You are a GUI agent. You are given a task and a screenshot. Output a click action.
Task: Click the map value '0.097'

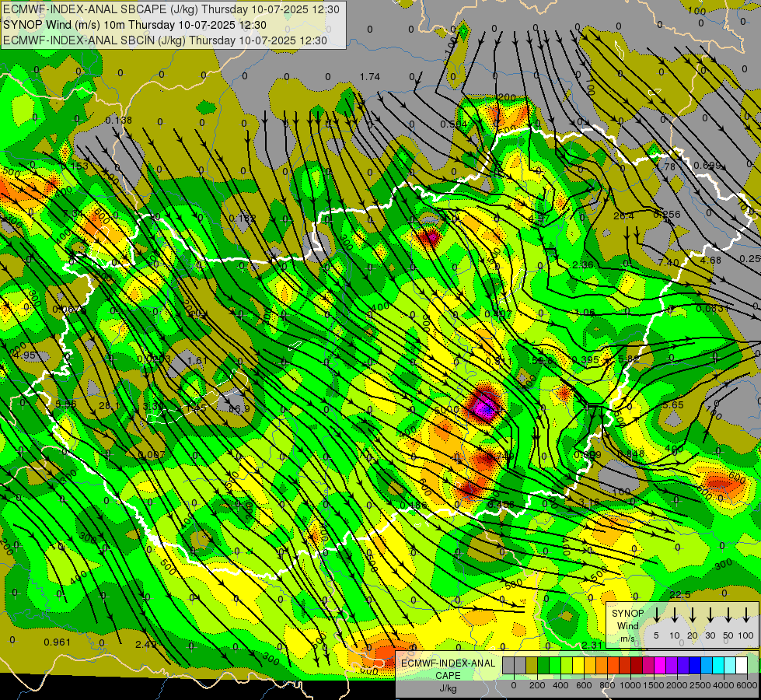(152, 455)
